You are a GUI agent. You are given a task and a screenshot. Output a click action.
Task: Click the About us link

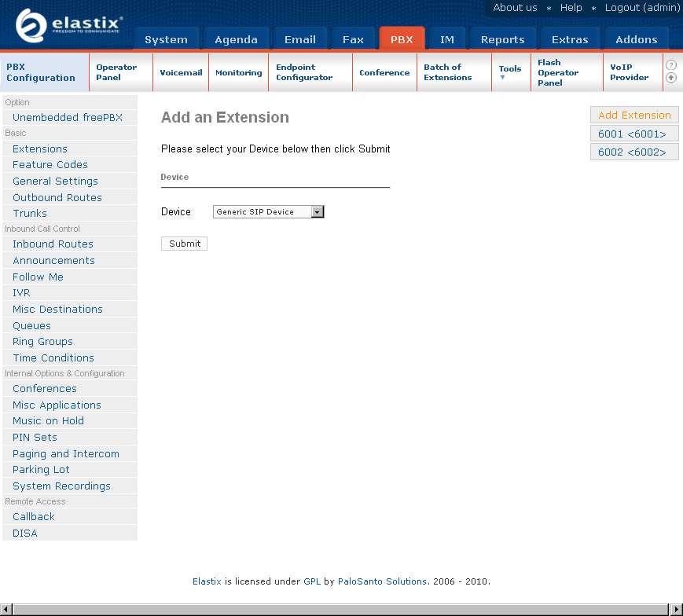click(515, 7)
